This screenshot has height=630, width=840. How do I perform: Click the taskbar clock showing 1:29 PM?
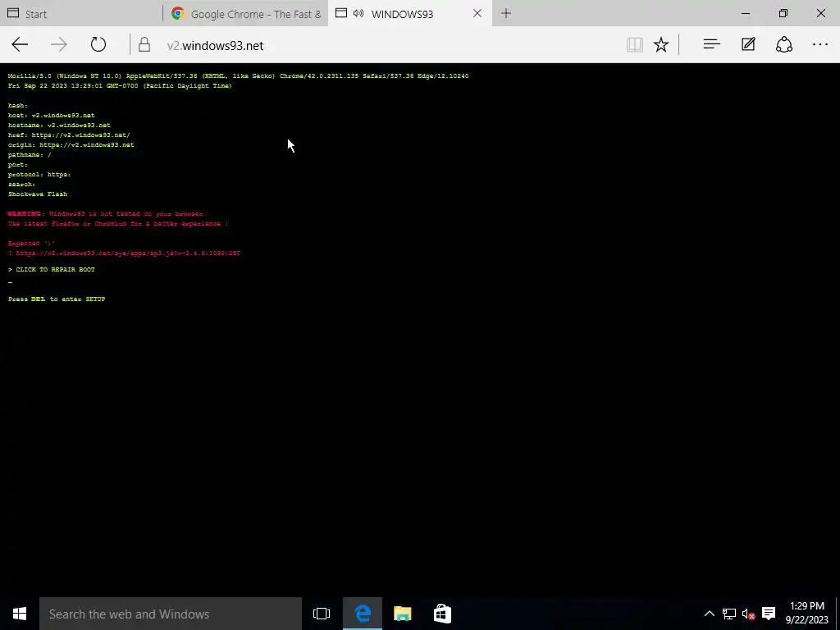point(807,614)
